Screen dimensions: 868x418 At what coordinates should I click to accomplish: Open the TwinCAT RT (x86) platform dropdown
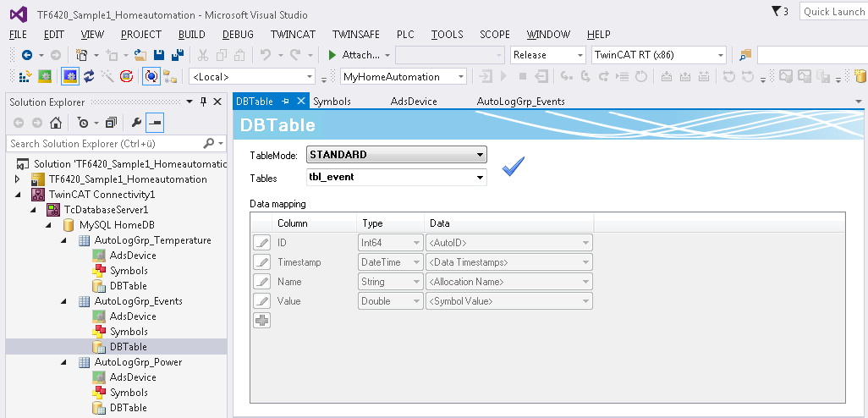click(x=659, y=55)
